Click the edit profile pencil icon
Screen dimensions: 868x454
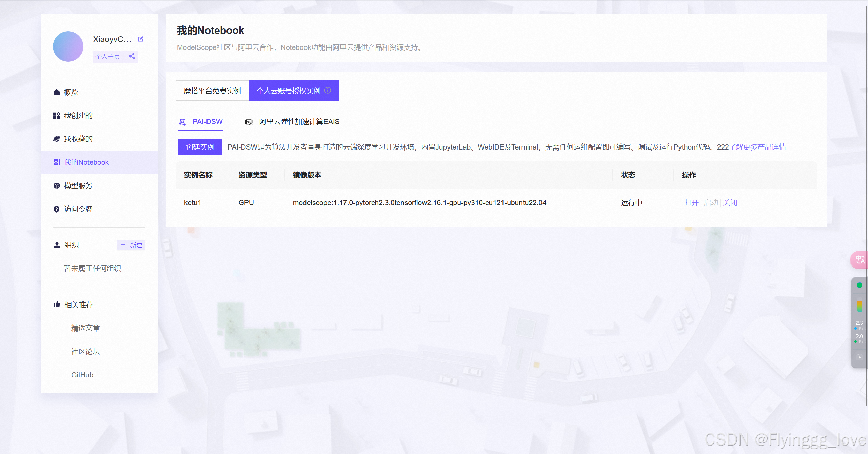(141, 39)
